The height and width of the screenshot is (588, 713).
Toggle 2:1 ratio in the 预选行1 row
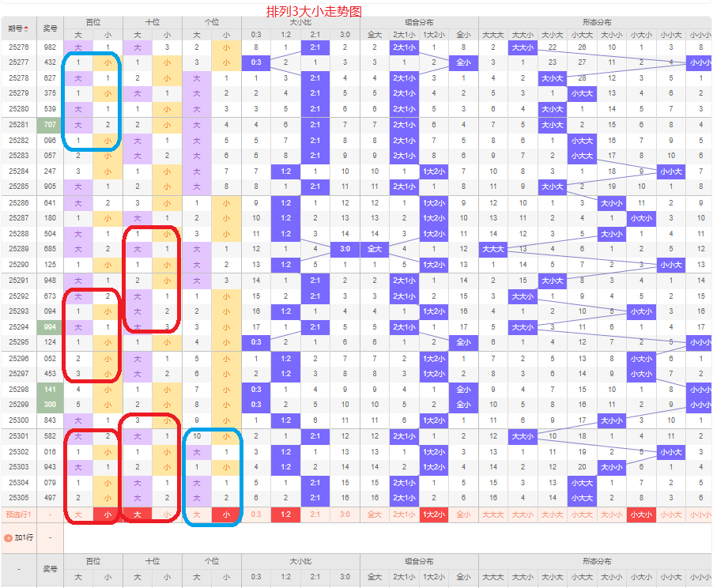tap(315, 514)
